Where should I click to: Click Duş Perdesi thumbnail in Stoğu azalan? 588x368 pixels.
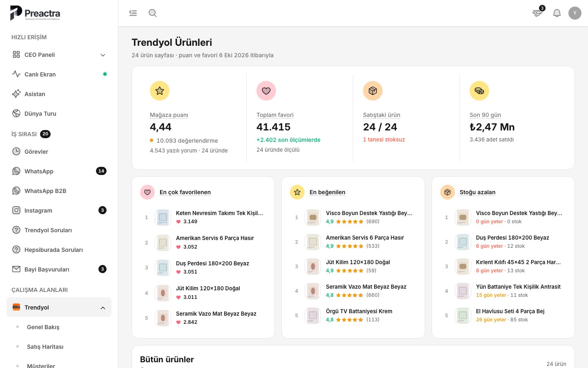click(463, 242)
